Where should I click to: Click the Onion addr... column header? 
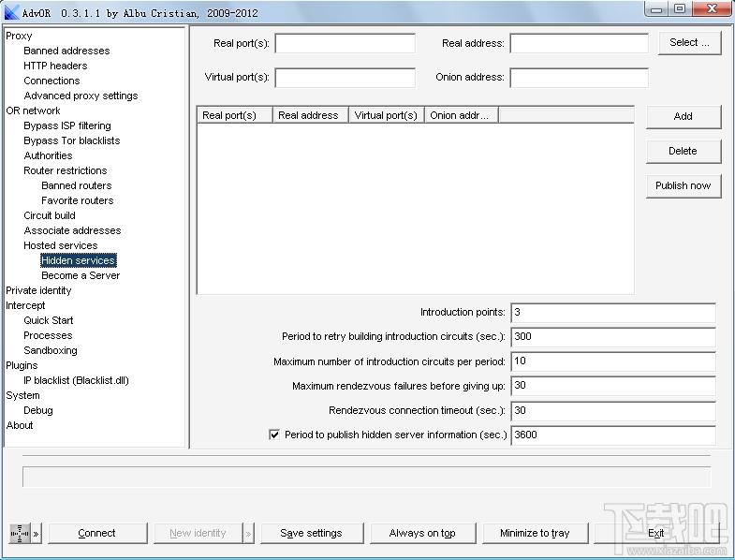[x=462, y=115]
